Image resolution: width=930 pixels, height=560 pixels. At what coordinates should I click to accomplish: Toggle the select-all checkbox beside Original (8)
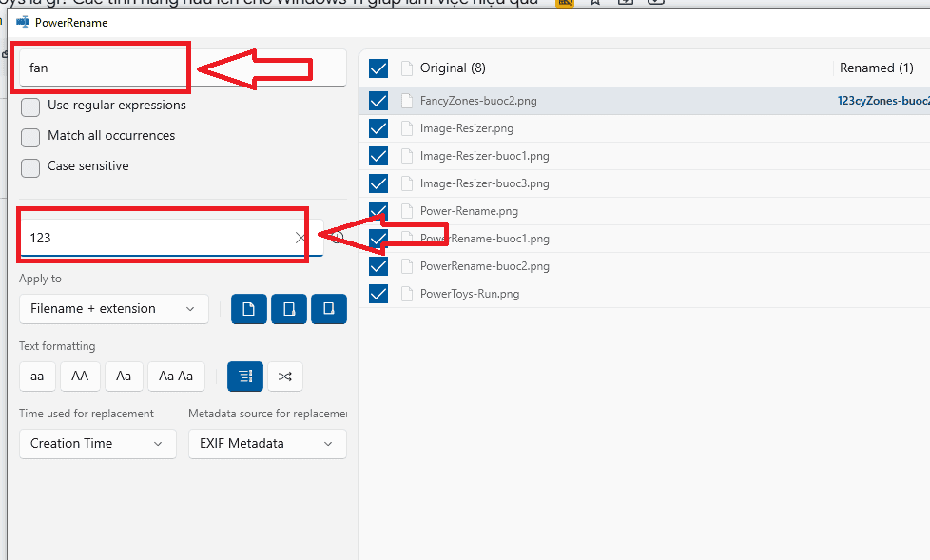coord(378,68)
